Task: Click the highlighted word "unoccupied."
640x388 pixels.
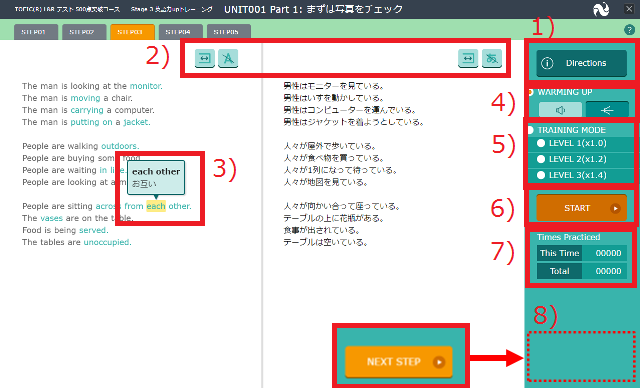Action: 107,242
